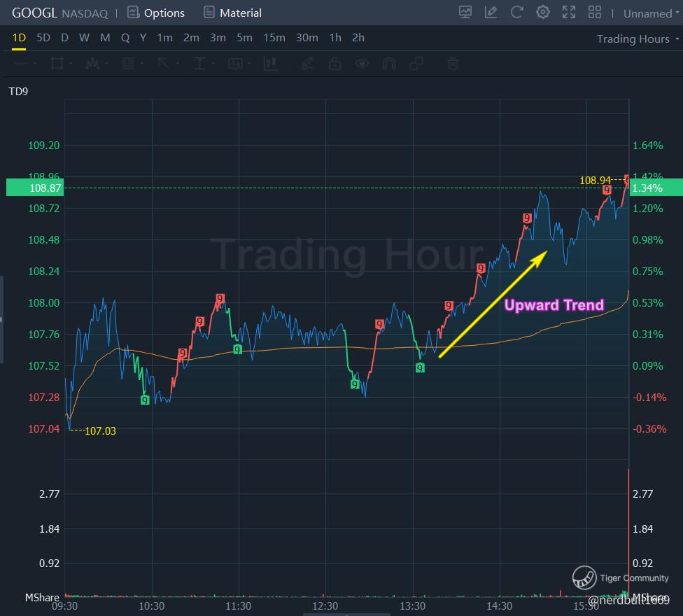Switch to quarterly Q timeframe
This screenshot has width=683, height=616.
tap(125, 38)
